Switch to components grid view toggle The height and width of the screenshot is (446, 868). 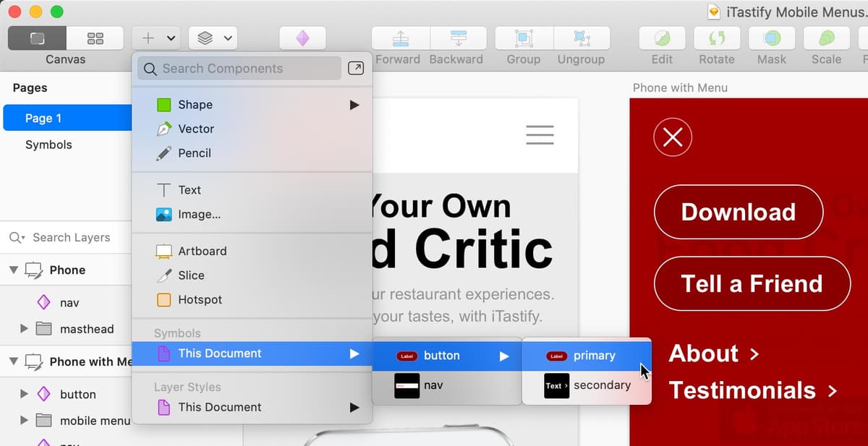click(x=95, y=38)
